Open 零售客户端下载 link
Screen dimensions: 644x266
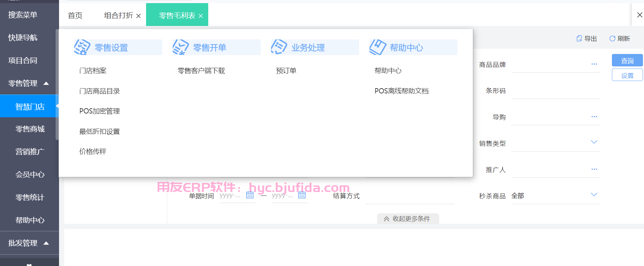point(201,71)
